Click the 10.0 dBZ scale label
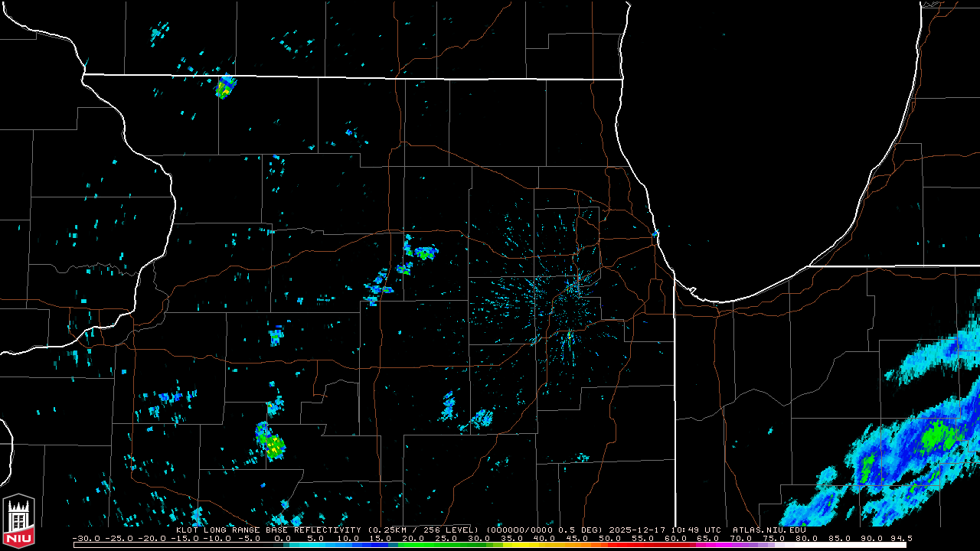The image size is (980, 551). 347,539
